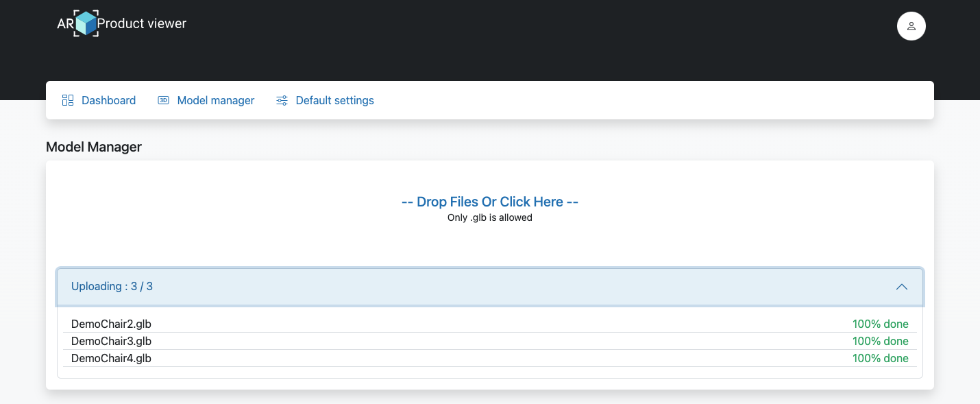980x404 pixels.
Task: Select the DemoChair3.glb file entry
Action: [x=111, y=340]
